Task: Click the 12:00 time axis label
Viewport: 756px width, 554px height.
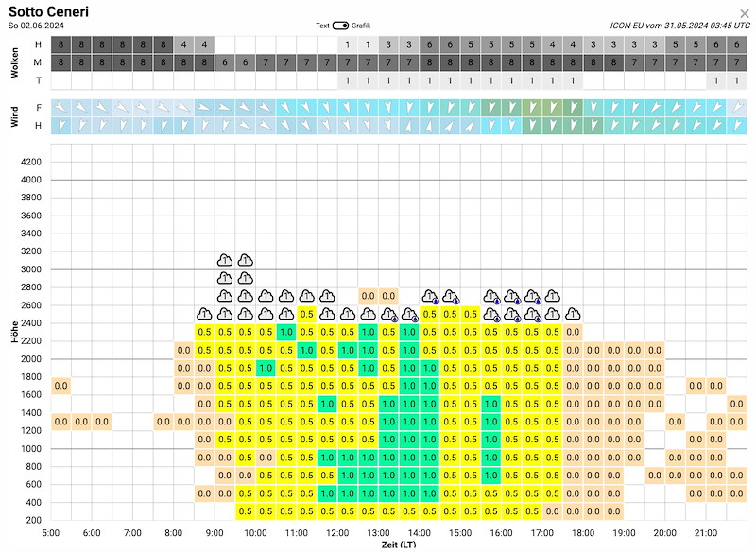Action: pyautogui.click(x=337, y=533)
